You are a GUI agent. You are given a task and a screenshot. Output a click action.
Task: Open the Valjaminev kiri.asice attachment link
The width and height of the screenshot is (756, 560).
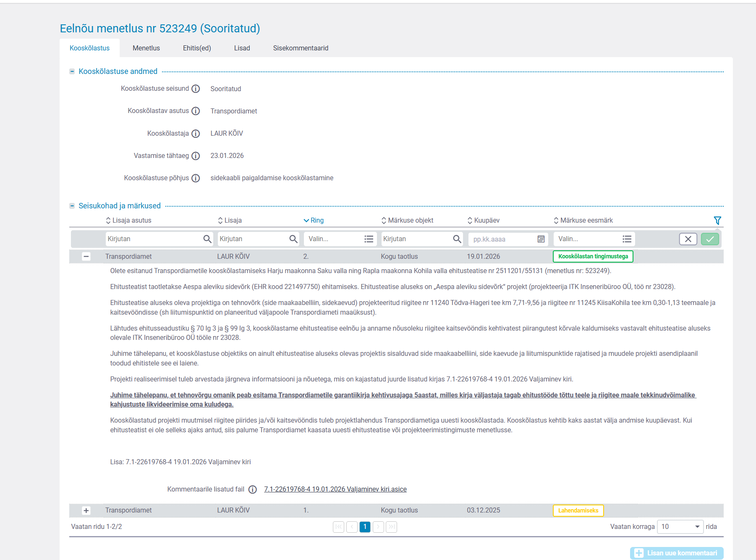335,489
